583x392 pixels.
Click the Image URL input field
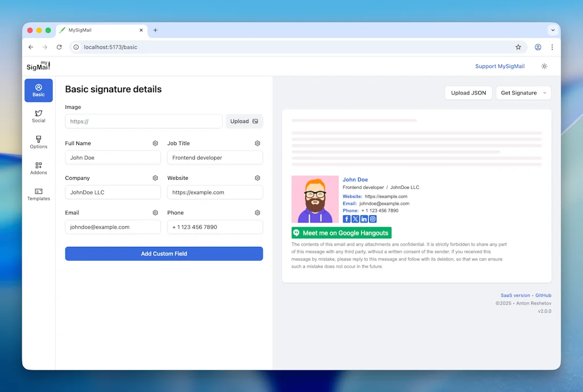(142, 121)
